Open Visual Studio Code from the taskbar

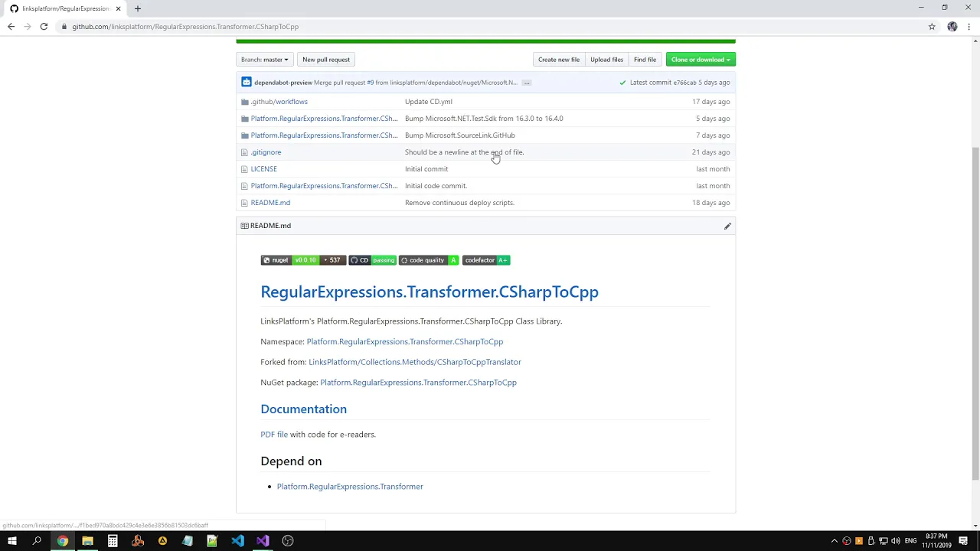[x=237, y=541]
